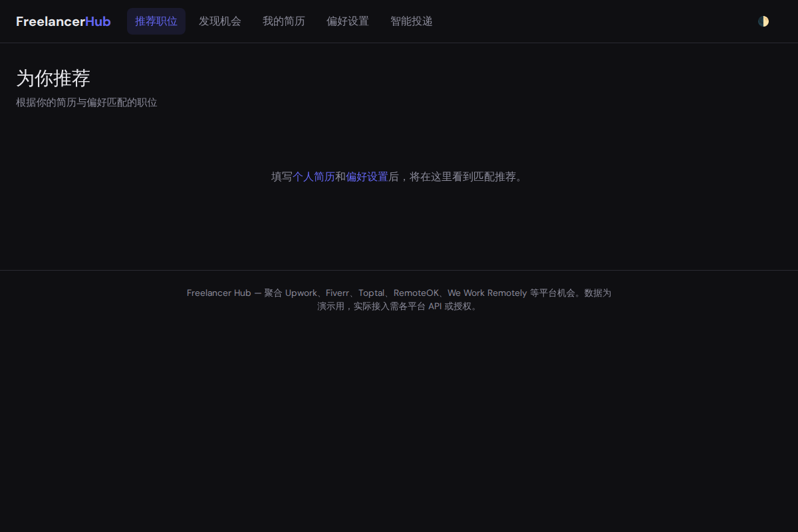The width and height of the screenshot is (798, 532).
Task: Toggle the dark/light theme icon
Action: pos(763,21)
